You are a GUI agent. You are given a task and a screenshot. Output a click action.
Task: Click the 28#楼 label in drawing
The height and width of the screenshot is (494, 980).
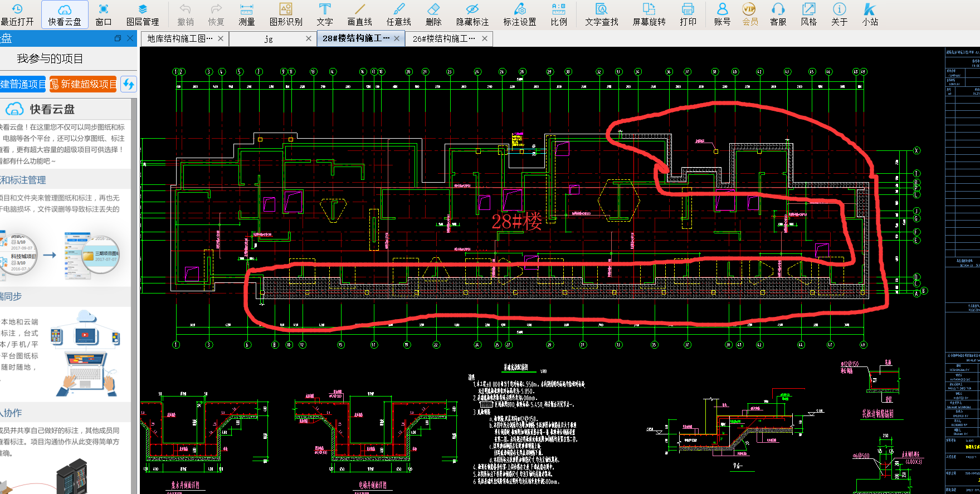pyautogui.click(x=516, y=222)
